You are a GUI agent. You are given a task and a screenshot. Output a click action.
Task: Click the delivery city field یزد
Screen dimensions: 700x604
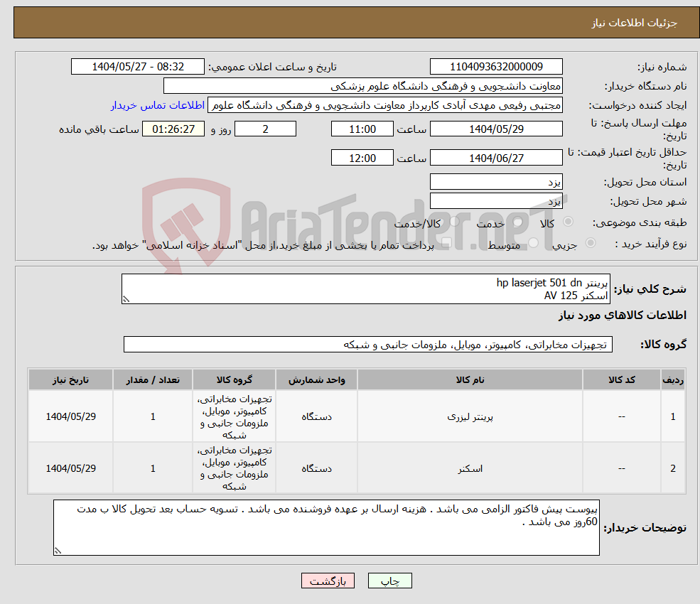496,201
